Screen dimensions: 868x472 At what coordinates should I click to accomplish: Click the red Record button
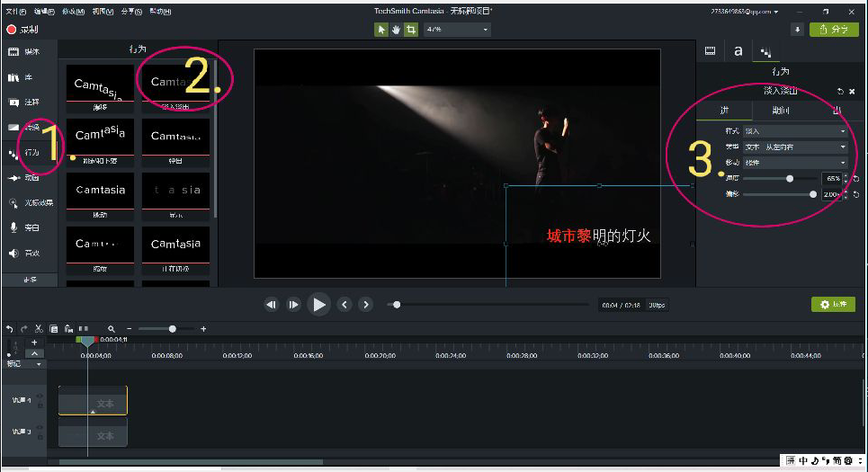[x=22, y=30]
